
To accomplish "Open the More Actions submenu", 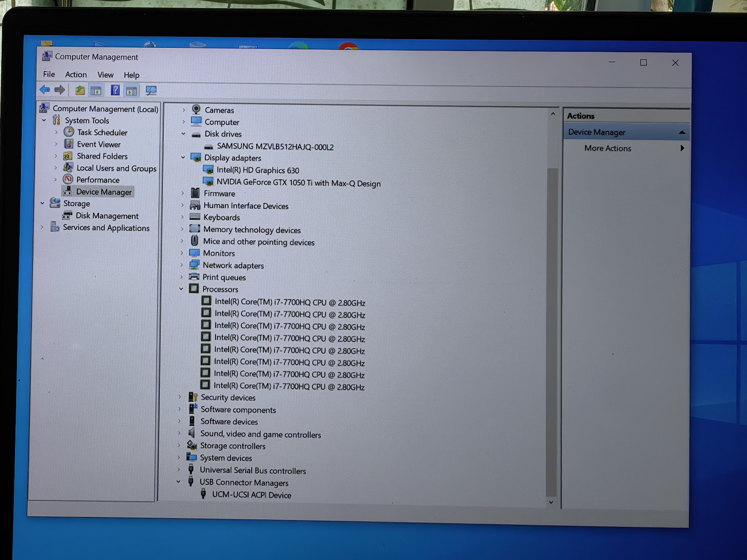I will coord(608,148).
